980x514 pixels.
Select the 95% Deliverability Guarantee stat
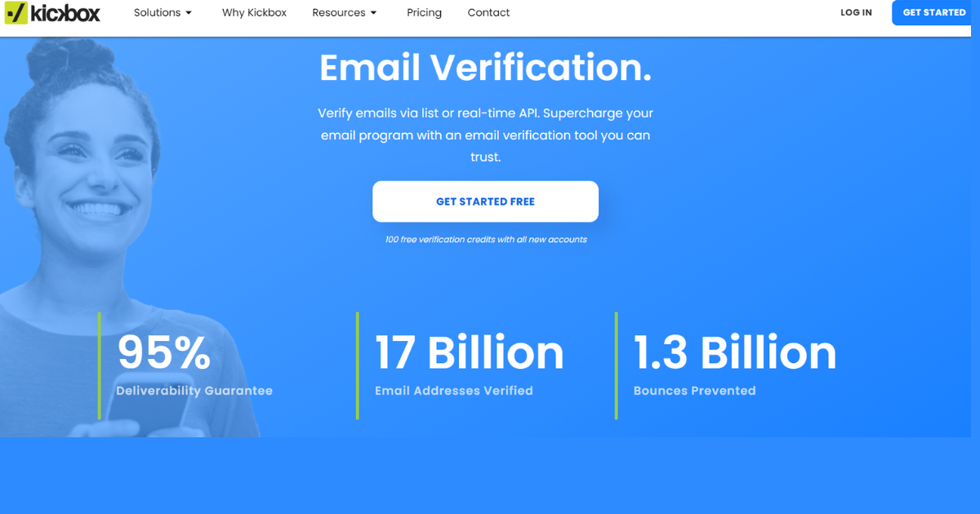pos(194,365)
